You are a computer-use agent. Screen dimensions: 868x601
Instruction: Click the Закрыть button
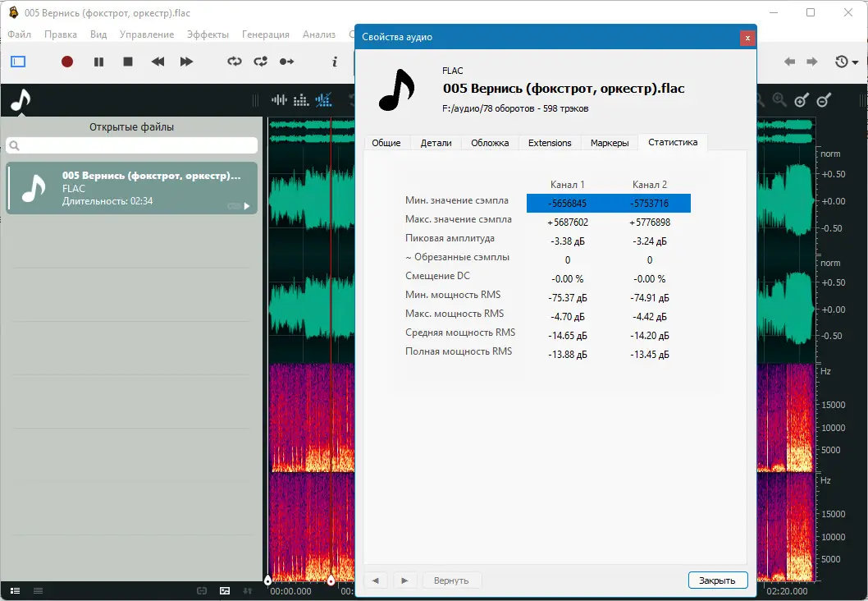click(x=717, y=580)
